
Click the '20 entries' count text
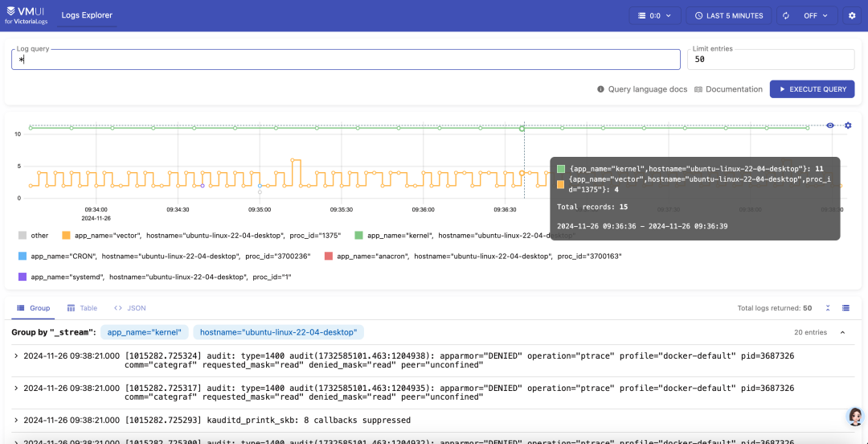click(810, 332)
